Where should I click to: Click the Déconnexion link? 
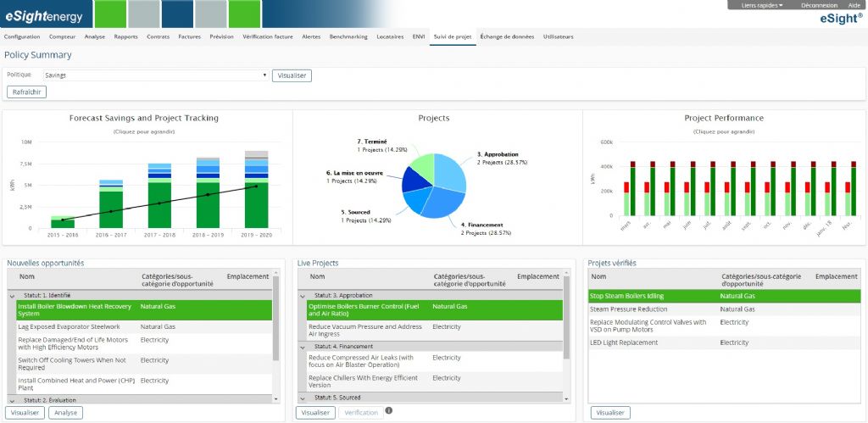pyautogui.click(x=819, y=5)
